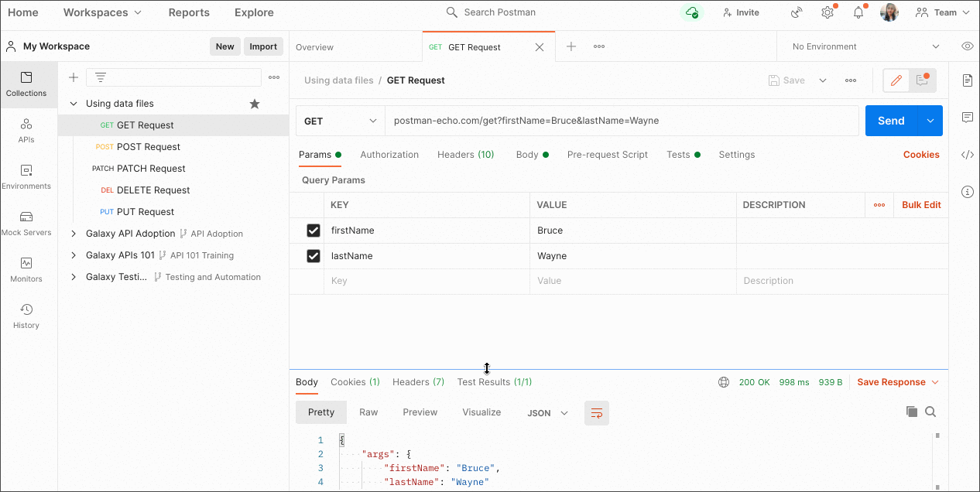Open collections panel more options ellipsis
980x492 pixels.
click(274, 77)
